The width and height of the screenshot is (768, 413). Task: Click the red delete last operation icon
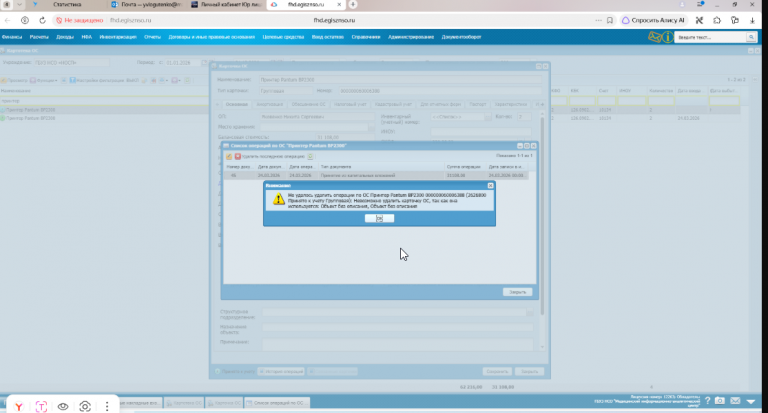pyautogui.click(x=238, y=156)
